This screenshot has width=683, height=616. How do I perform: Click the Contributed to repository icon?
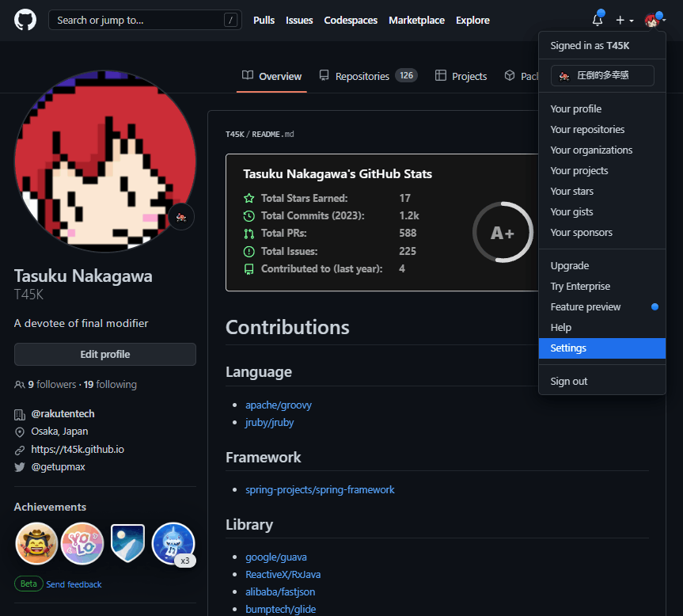point(249,269)
